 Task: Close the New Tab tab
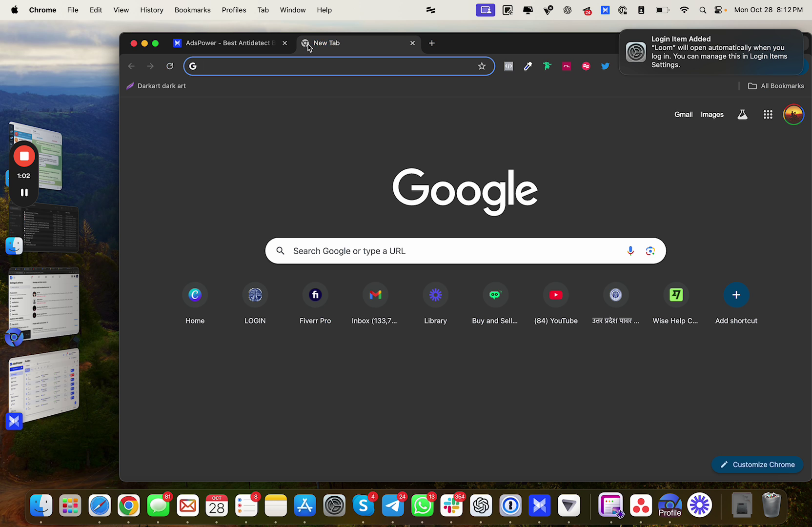(412, 43)
